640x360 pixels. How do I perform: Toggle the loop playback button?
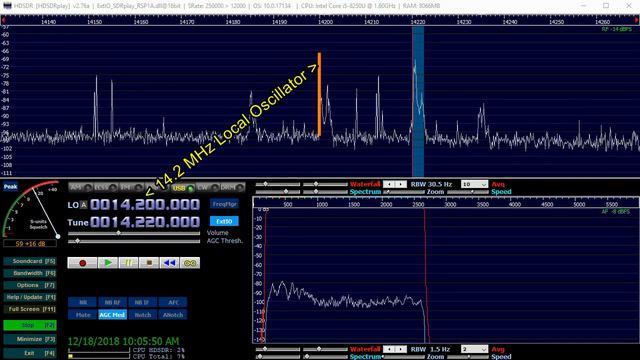[x=190, y=263]
